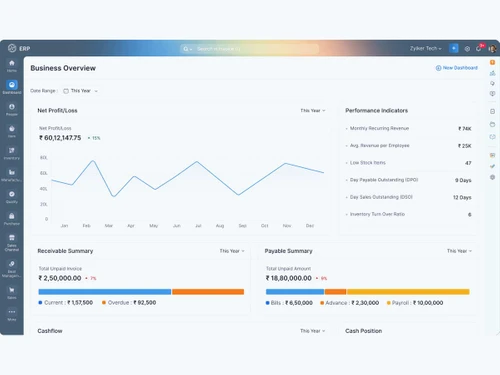This screenshot has height=375, width=500.
Task: Open Net Profit/Loss This Year dropdown
Action: pyautogui.click(x=313, y=110)
